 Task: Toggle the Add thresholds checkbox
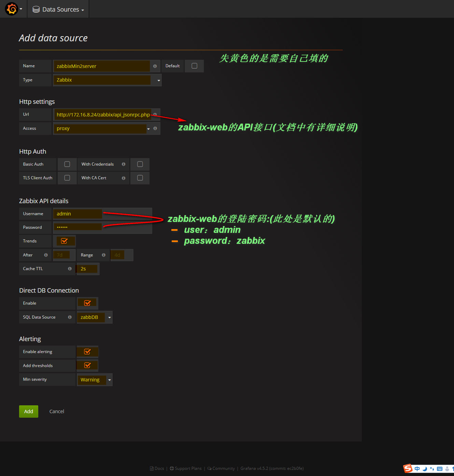tap(87, 365)
